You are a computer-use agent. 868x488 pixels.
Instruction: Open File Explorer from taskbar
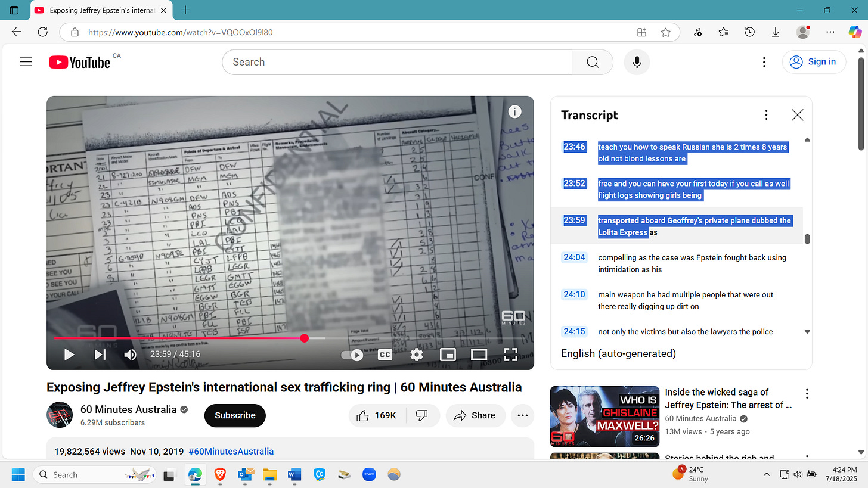coord(270,475)
